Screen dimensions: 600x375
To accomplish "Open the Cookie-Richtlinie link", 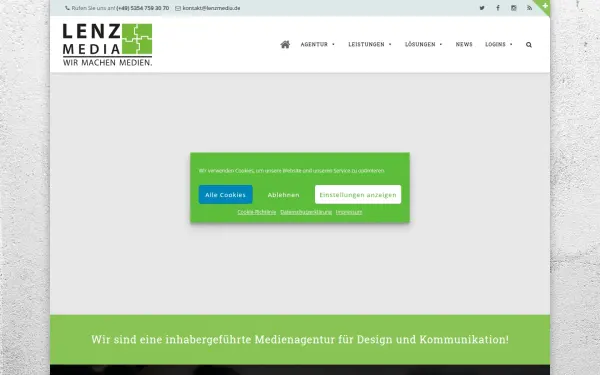I will pos(257,212).
